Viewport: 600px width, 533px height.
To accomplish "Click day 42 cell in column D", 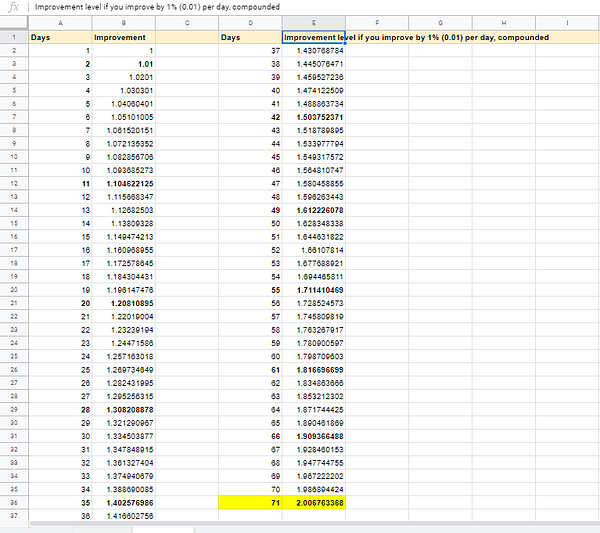I will coord(250,117).
